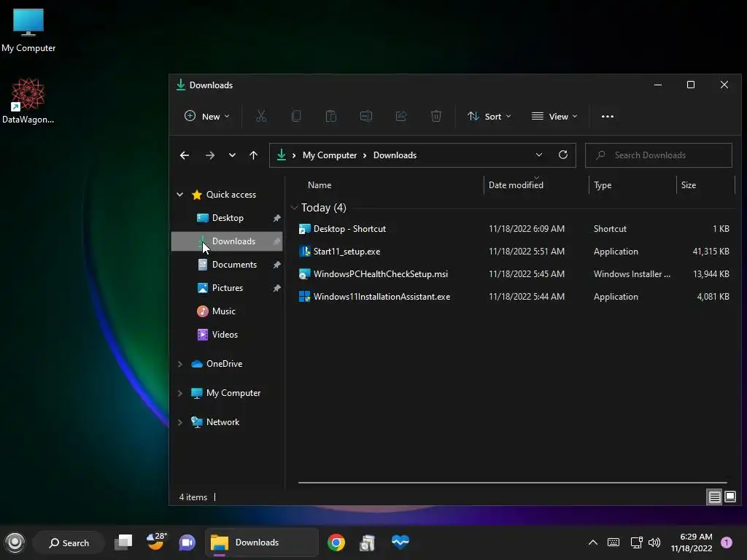
Task: Select Music in the navigation pane
Action: (227, 311)
